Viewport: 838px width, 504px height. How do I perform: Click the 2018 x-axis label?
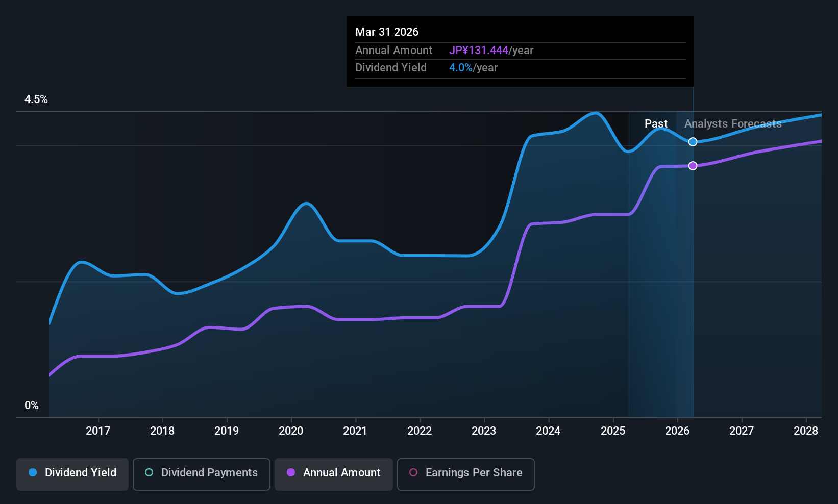coord(162,431)
